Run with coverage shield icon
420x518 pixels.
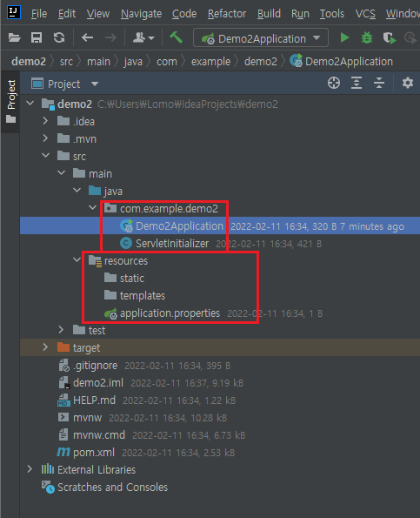tap(389, 38)
